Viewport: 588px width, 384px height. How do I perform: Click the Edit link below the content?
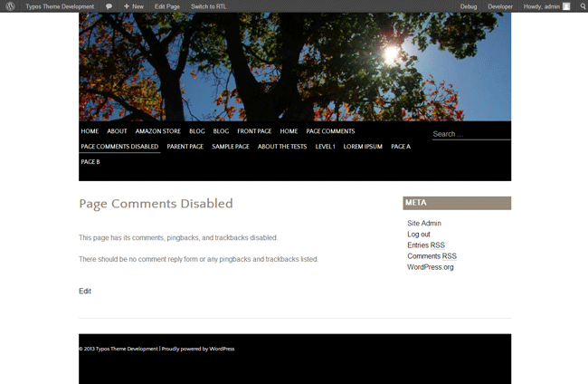pyautogui.click(x=85, y=292)
